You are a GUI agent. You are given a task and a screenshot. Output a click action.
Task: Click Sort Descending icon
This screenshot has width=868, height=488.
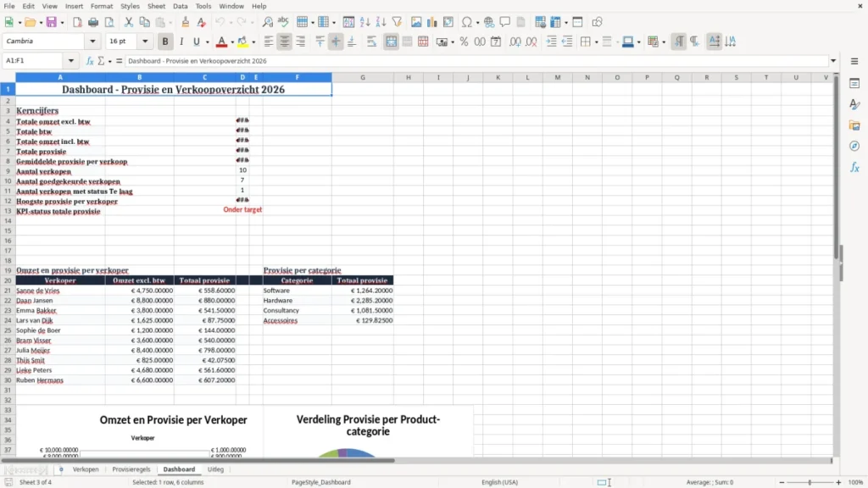(381, 22)
